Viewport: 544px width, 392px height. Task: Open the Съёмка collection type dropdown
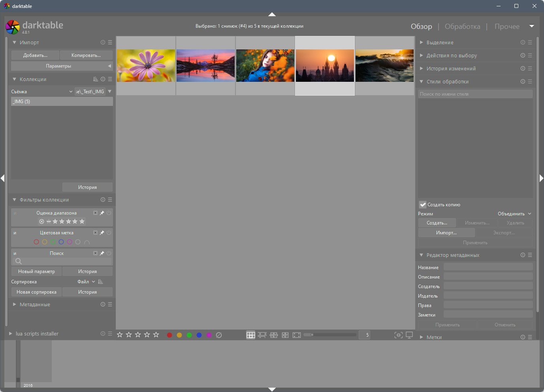pyautogui.click(x=42, y=92)
